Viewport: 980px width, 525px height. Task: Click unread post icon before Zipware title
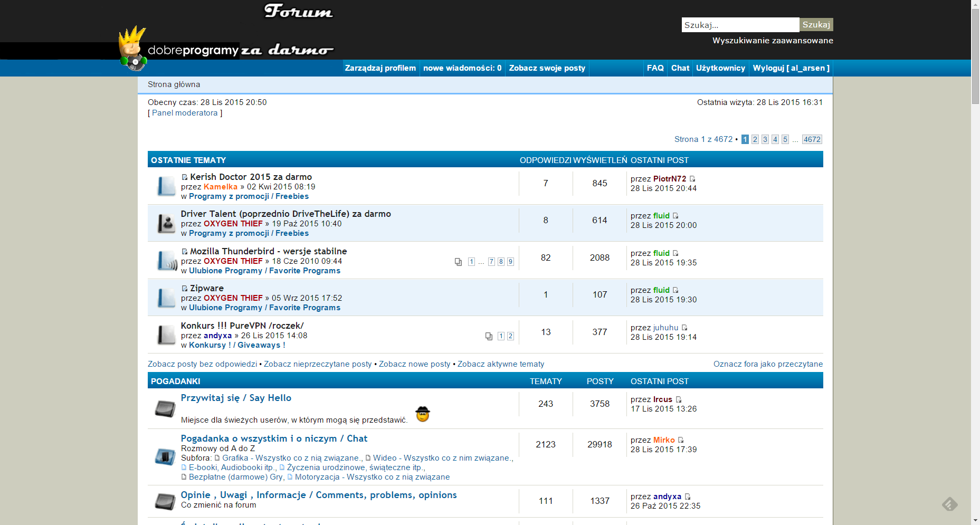[x=185, y=289]
